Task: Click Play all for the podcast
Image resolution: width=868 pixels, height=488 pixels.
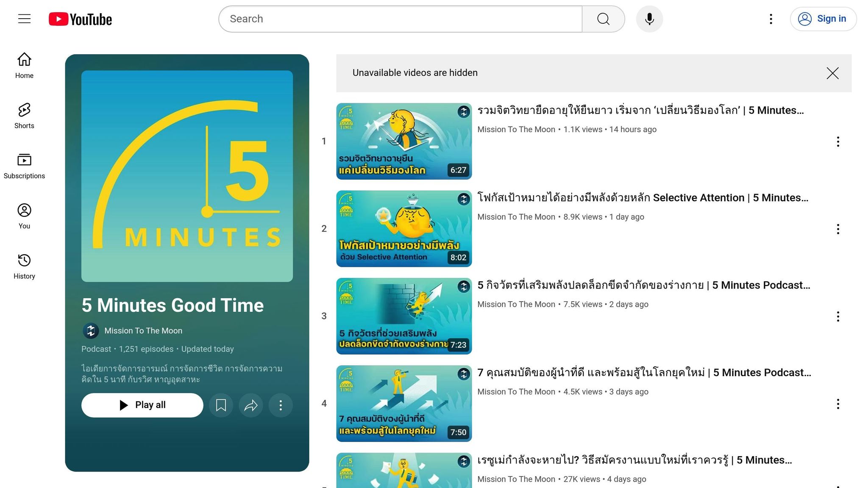Action: pyautogui.click(x=142, y=405)
